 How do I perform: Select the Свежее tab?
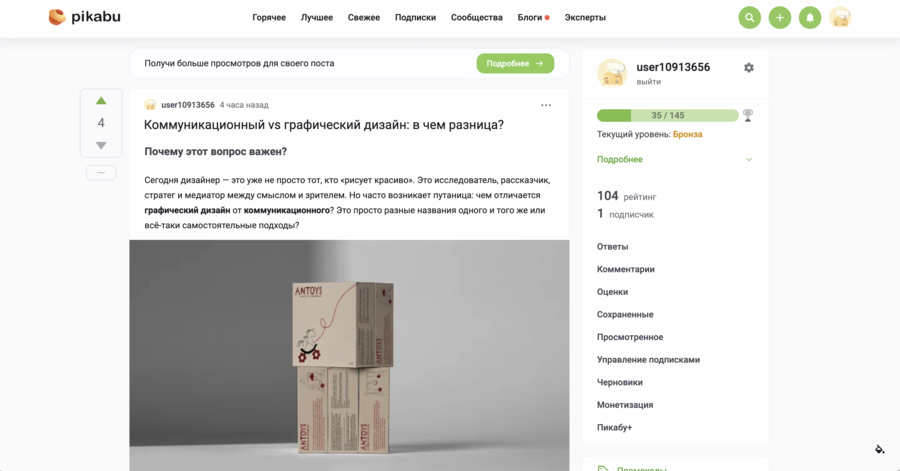click(363, 17)
